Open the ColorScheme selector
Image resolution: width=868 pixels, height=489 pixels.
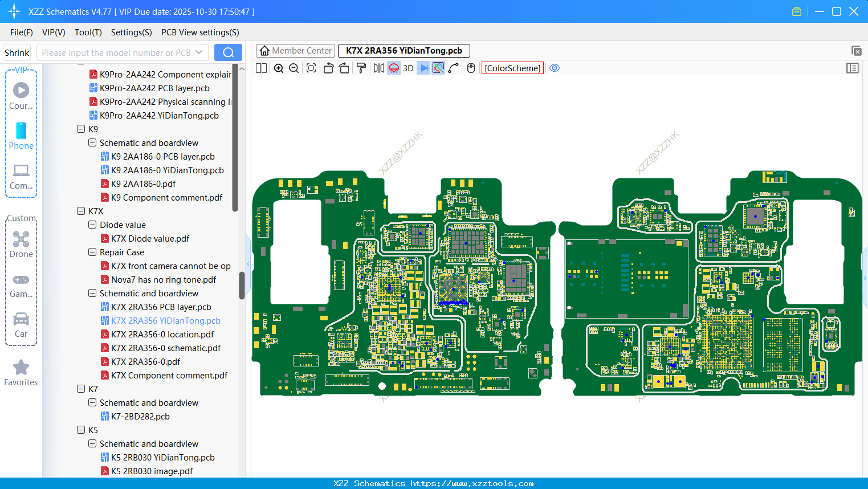pos(512,68)
